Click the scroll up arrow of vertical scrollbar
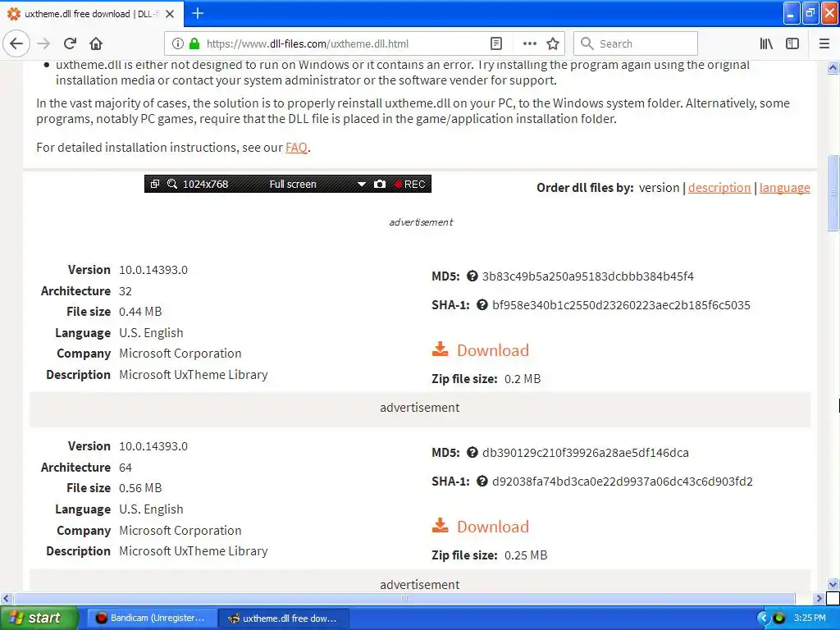Image resolution: width=840 pixels, height=630 pixels. coord(833,67)
